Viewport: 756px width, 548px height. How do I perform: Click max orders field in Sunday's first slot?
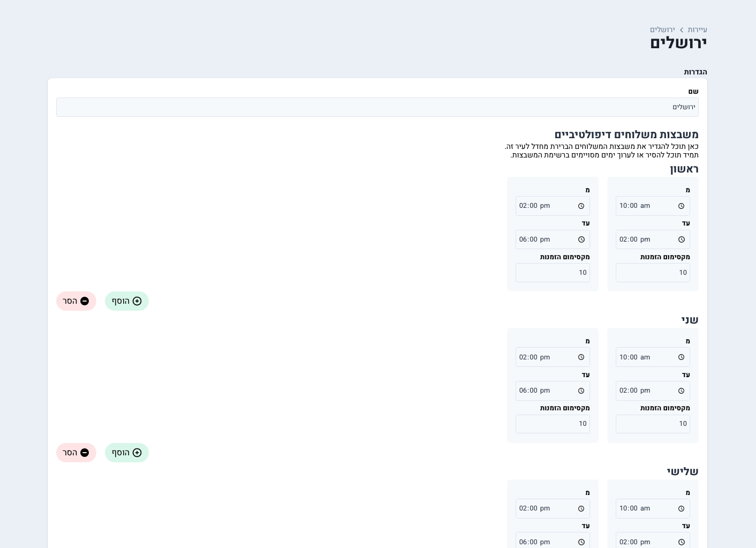coord(652,273)
